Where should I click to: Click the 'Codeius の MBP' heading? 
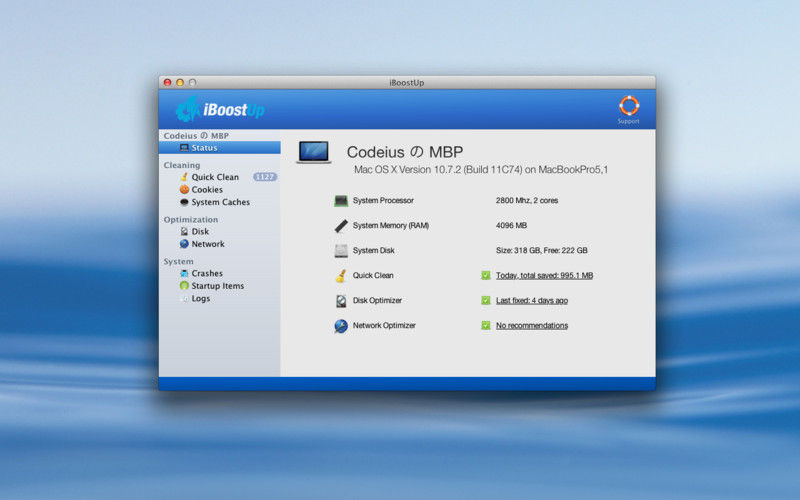point(405,152)
